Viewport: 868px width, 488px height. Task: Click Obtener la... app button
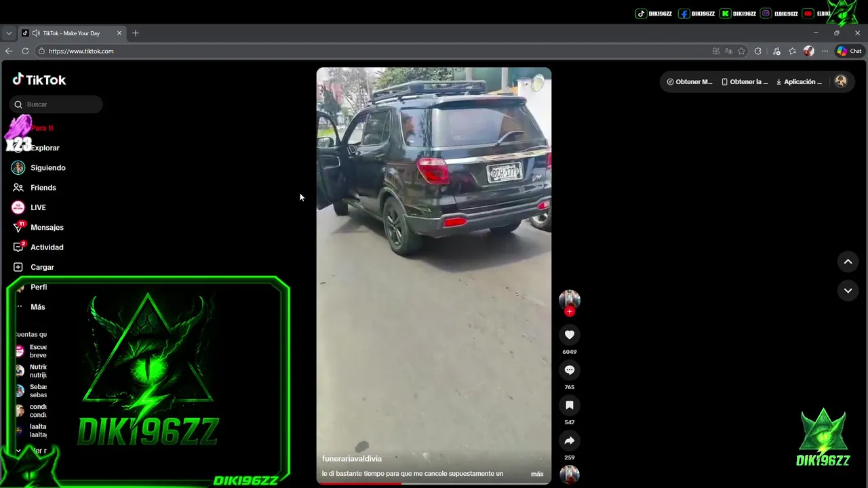click(745, 81)
